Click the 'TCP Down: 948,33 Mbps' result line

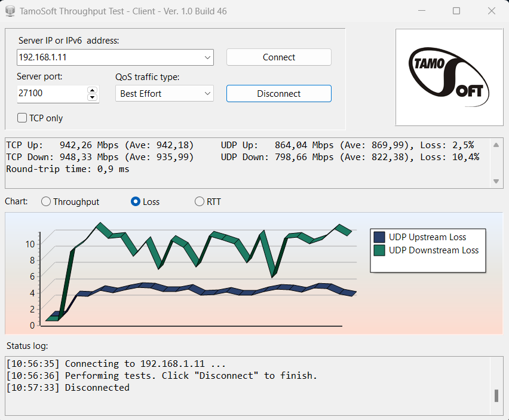click(x=100, y=157)
